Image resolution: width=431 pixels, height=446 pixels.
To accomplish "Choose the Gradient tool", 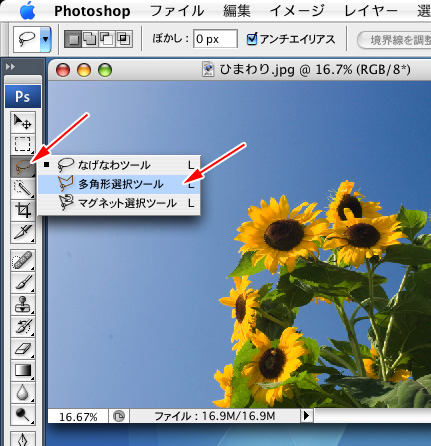I will coord(23,371).
